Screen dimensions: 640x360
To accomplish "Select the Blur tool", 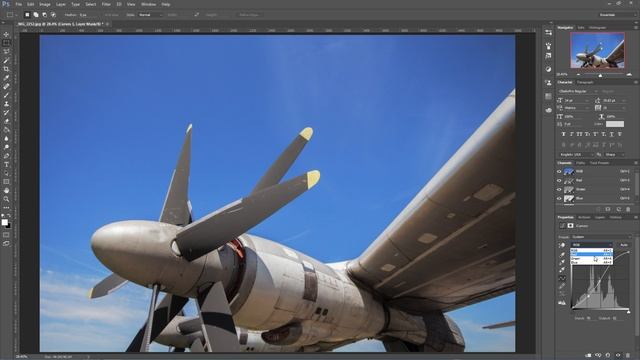I will [6, 139].
